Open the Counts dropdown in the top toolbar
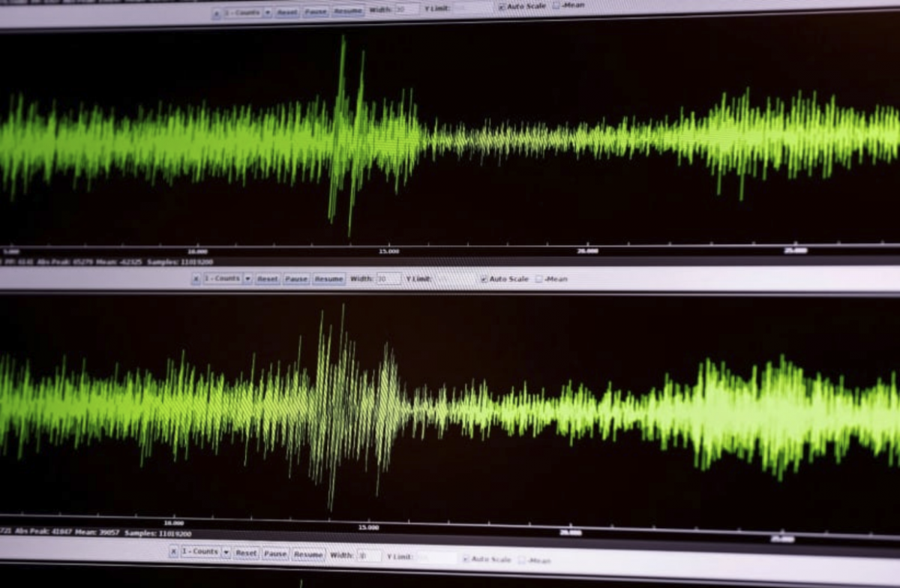This screenshot has height=588, width=900. [247, 13]
